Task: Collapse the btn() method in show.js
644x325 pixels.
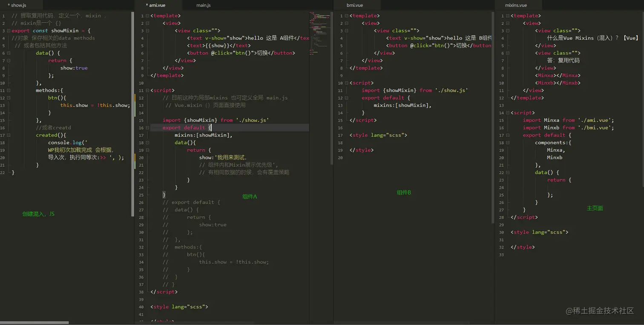Action: coord(9,98)
